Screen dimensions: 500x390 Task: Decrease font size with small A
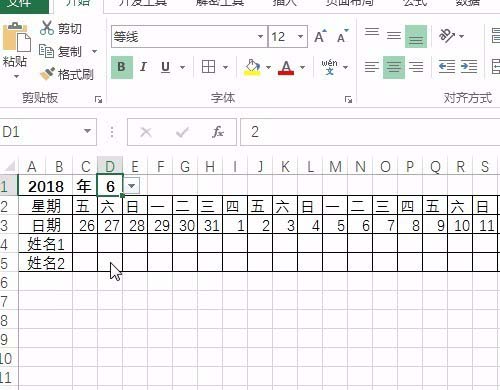point(342,36)
